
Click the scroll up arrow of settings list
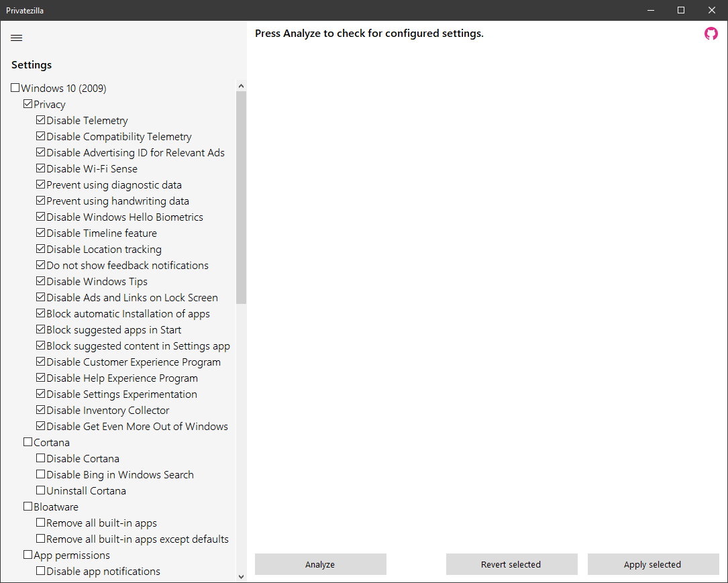(x=241, y=86)
